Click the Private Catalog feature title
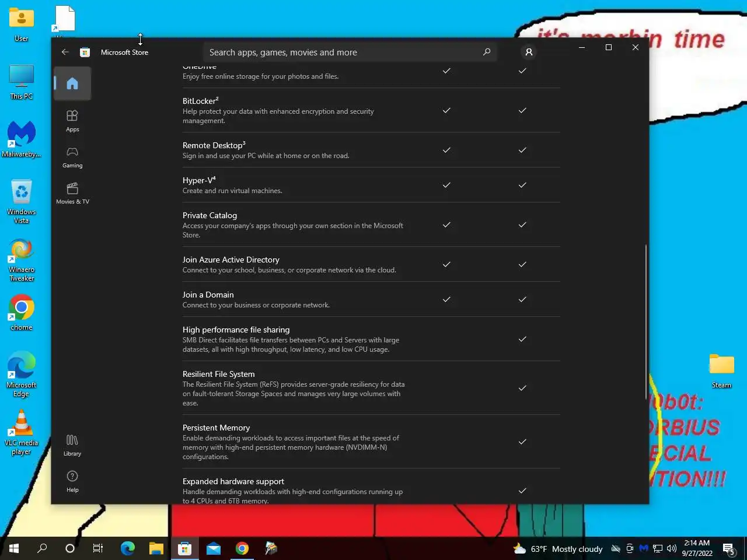747x560 pixels. (x=210, y=215)
